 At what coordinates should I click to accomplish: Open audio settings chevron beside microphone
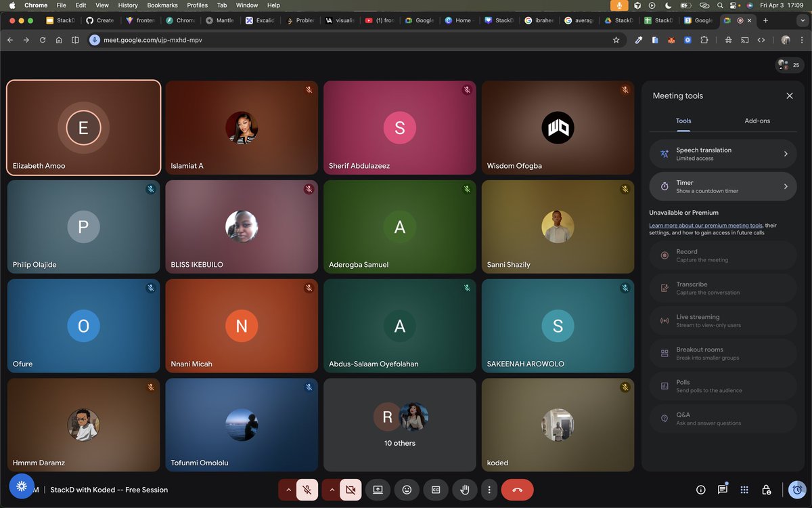click(288, 490)
